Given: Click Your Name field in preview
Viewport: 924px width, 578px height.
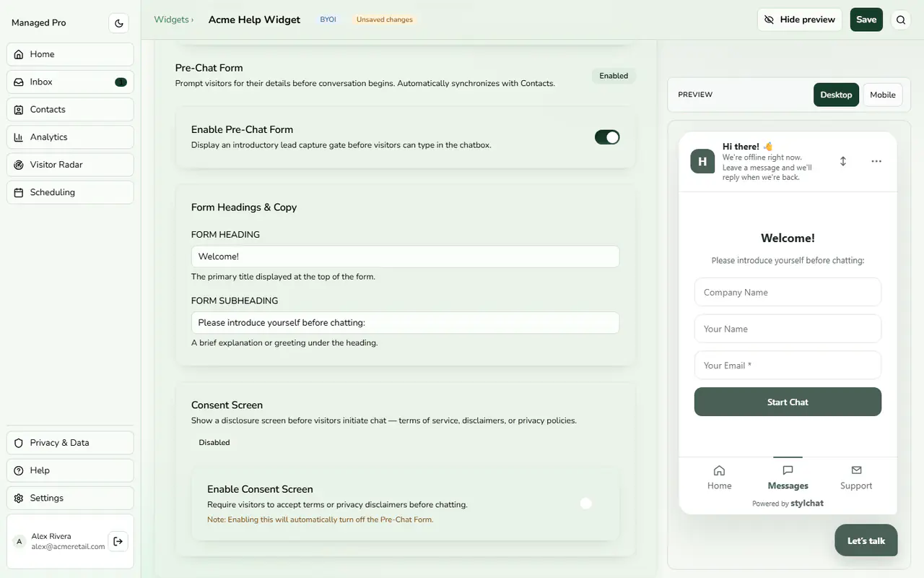Looking at the screenshot, I should [x=788, y=329].
